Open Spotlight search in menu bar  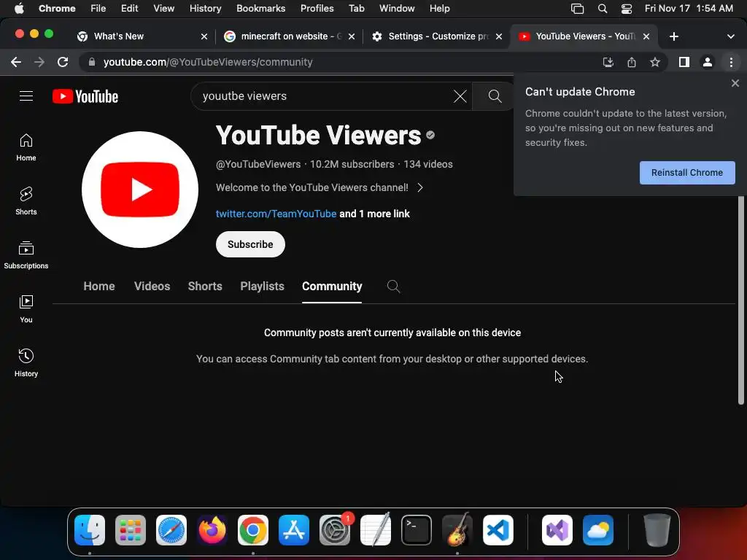pyautogui.click(x=602, y=9)
